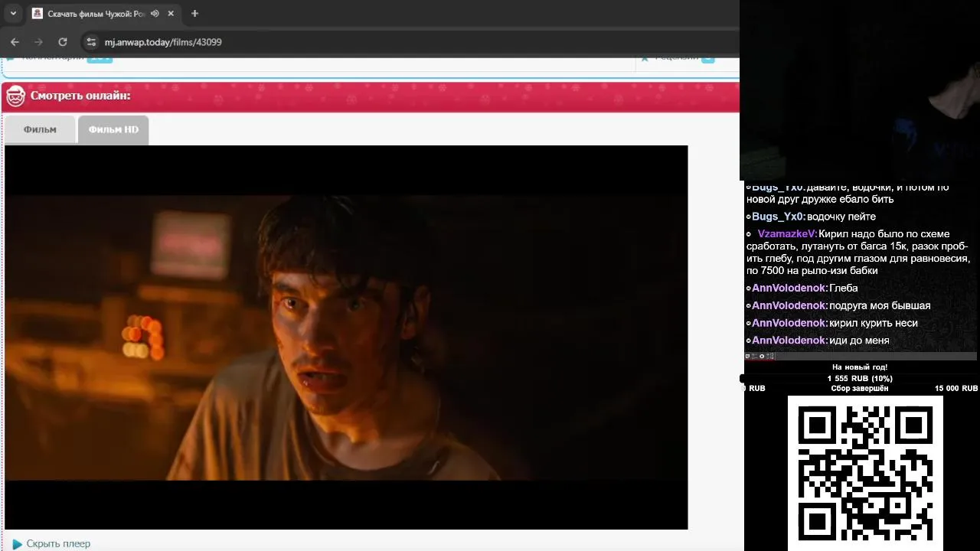Reload the current page
This screenshot has width=980, height=551.
63,42
